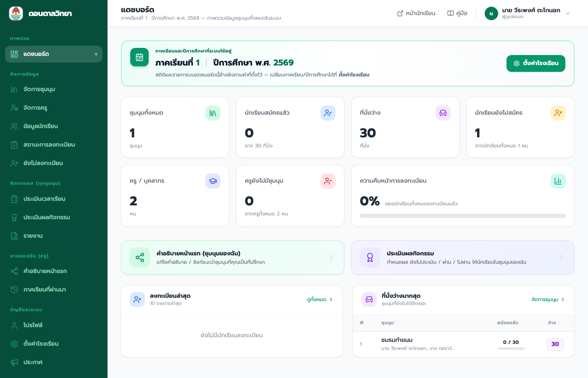Screen dimensions: 588x378
Task: Click the ดูทั้งหมด link
Action: pyautogui.click(x=320, y=299)
